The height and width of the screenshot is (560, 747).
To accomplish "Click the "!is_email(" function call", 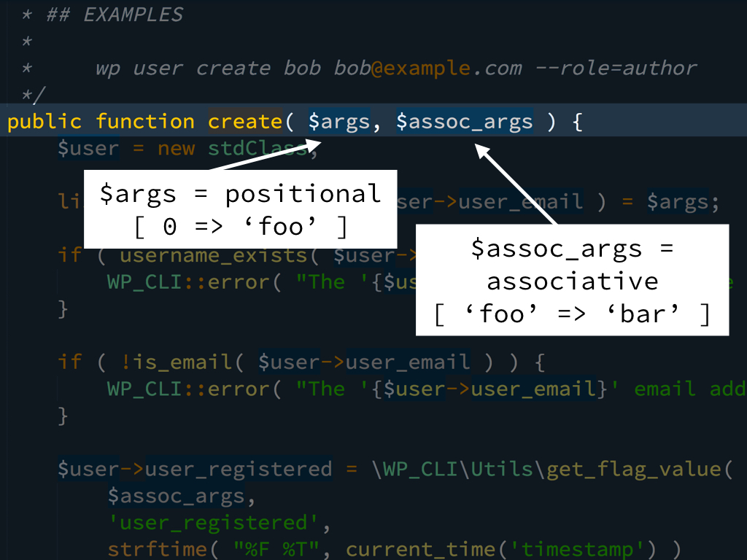I will (x=182, y=362).
